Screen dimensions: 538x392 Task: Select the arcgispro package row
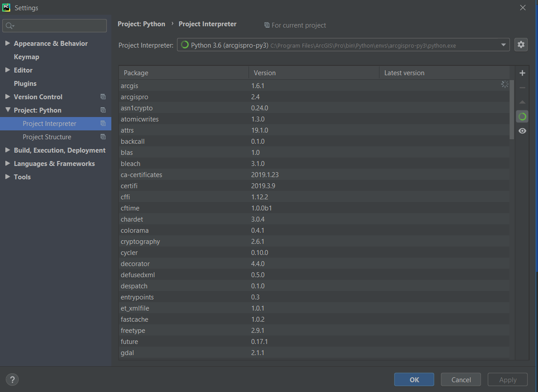(x=314, y=97)
